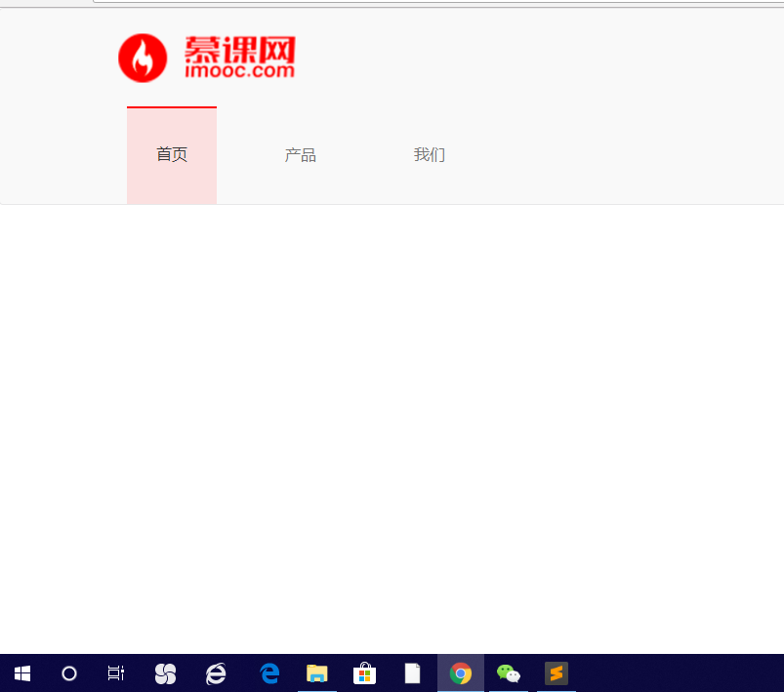
Task: Click the 慕课网 imooc.com logo link
Action: click(x=206, y=57)
